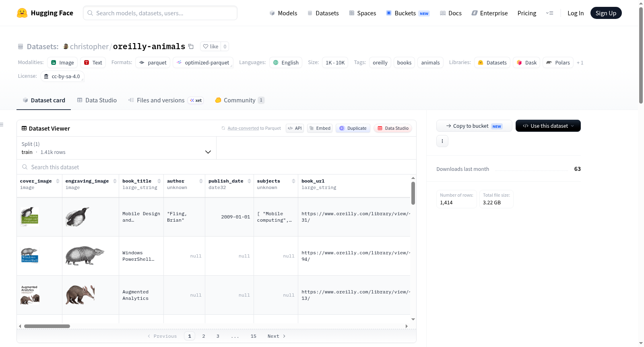Go to Models in top navigation
Viewport: 644px width, 347px height.
click(x=283, y=13)
